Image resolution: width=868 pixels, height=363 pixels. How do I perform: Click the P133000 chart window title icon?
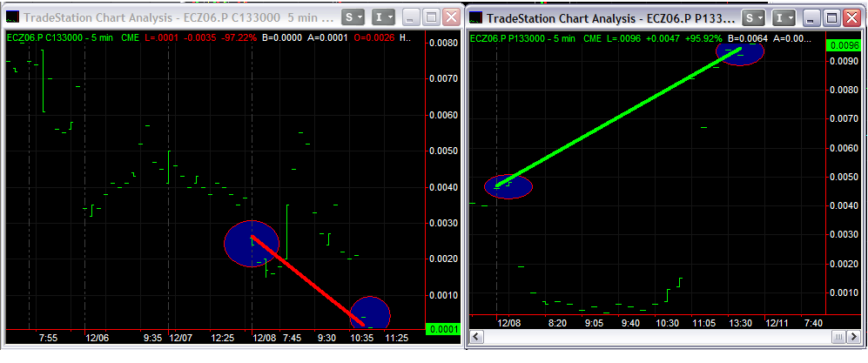coord(475,17)
